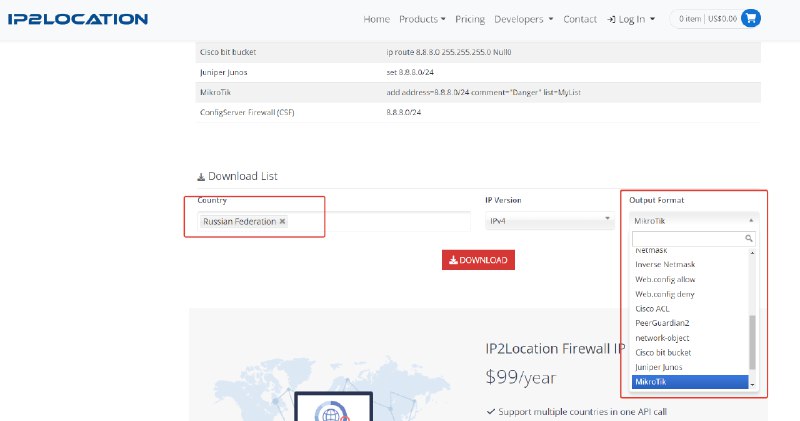
Task: Expand the Developers menu
Action: tap(523, 19)
